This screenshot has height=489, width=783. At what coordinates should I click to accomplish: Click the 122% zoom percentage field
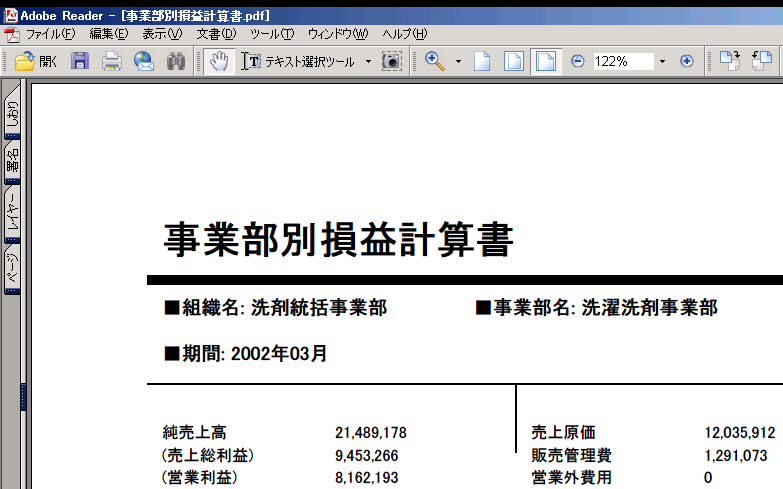tap(623, 61)
